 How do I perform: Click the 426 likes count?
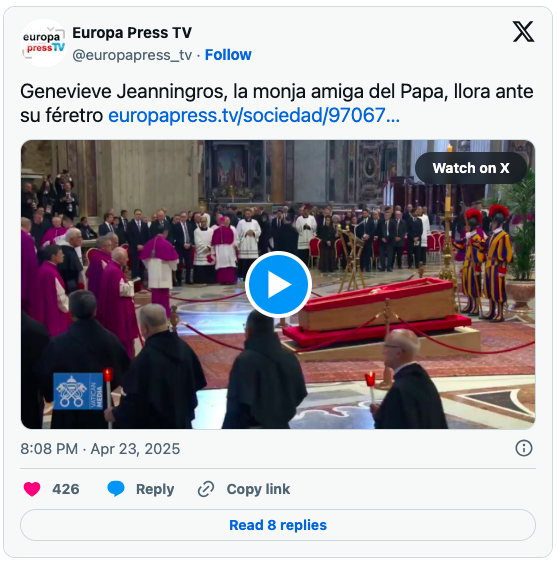tap(66, 489)
